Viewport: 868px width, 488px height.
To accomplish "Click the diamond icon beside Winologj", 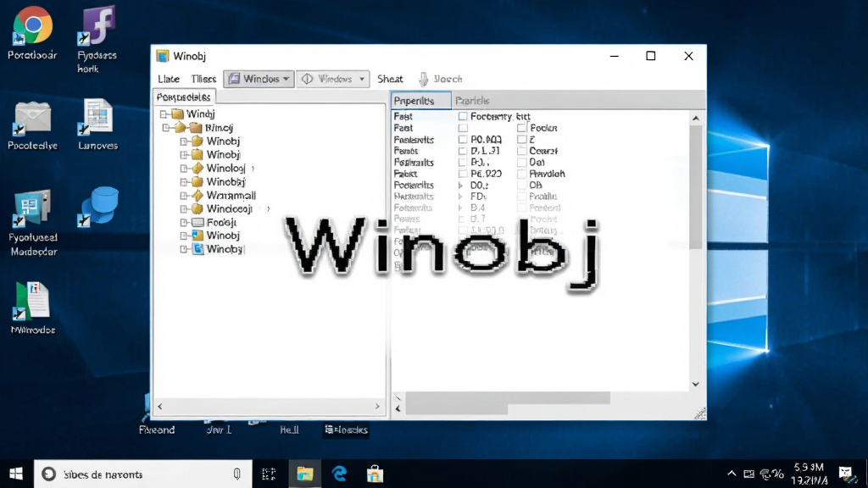I will point(197,169).
